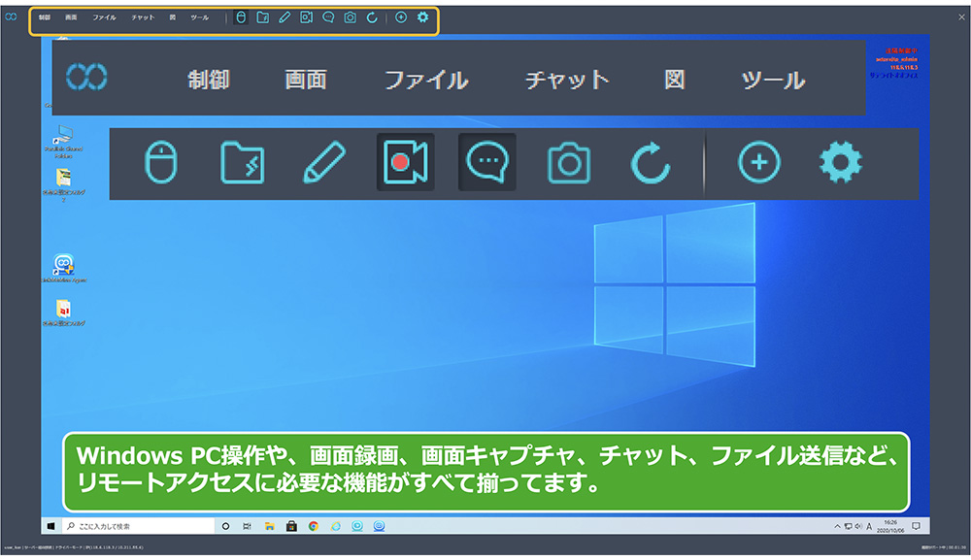Toggle the IME A input mode indicator
The height and width of the screenshot is (560, 971).
coord(869,527)
